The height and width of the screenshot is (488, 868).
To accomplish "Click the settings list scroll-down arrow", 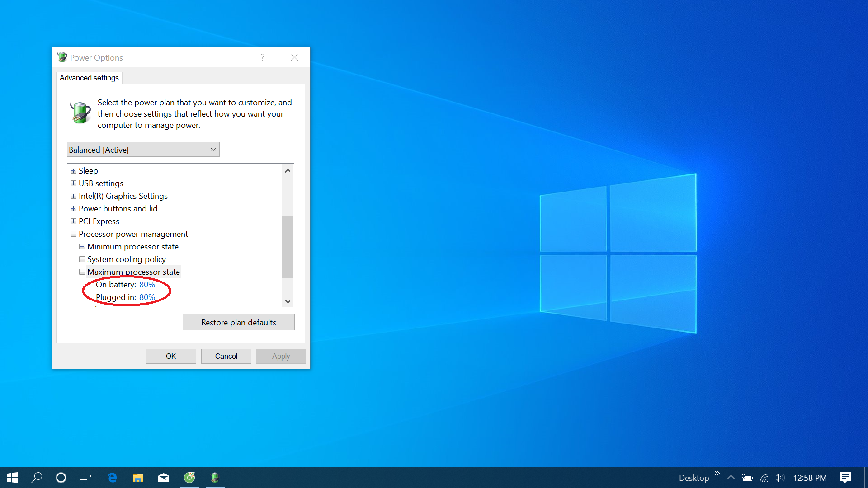I will pyautogui.click(x=288, y=301).
